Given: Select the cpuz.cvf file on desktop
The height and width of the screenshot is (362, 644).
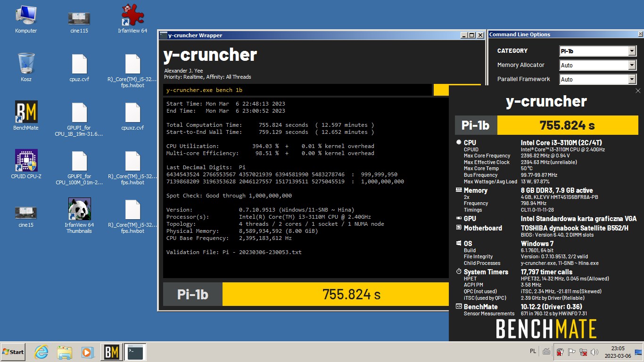Looking at the screenshot, I should point(79,67).
